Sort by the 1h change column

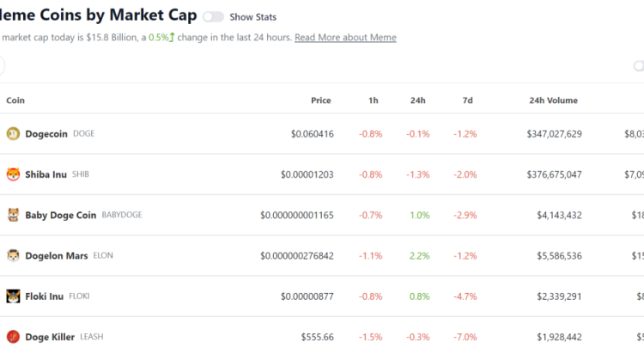pos(373,101)
